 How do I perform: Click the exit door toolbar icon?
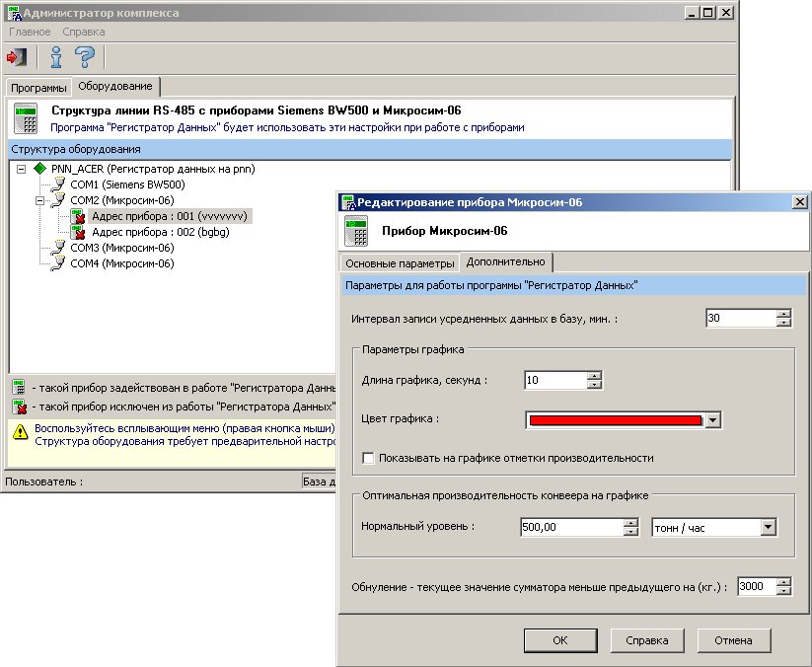pos(17,56)
